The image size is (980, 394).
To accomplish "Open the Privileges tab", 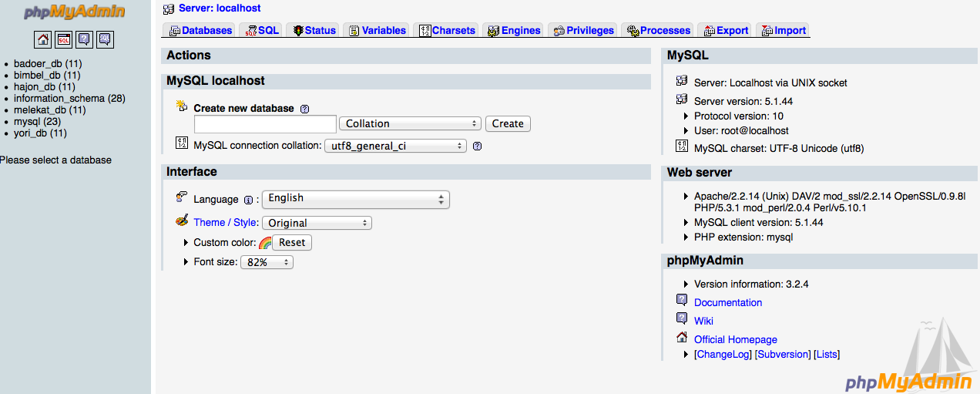I will click(x=582, y=30).
